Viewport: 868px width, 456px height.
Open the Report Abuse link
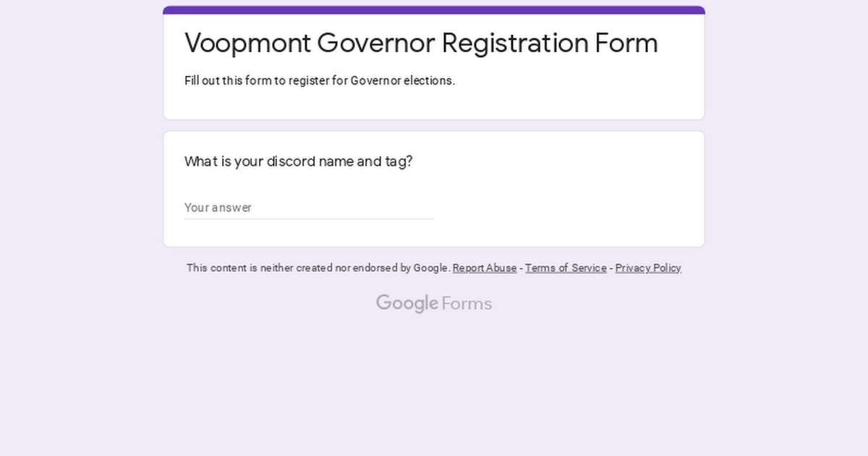pyautogui.click(x=485, y=268)
